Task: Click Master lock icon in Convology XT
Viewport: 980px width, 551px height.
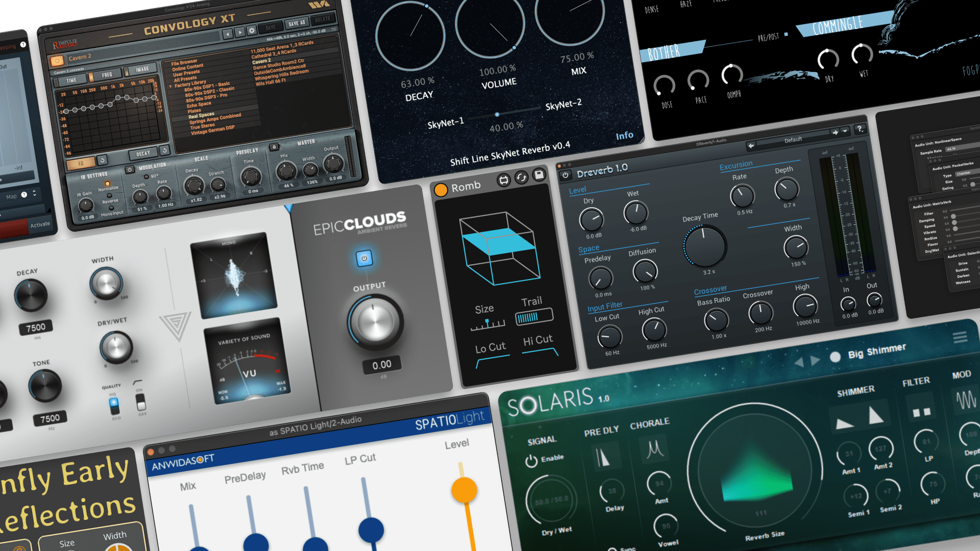Action: pos(274,147)
